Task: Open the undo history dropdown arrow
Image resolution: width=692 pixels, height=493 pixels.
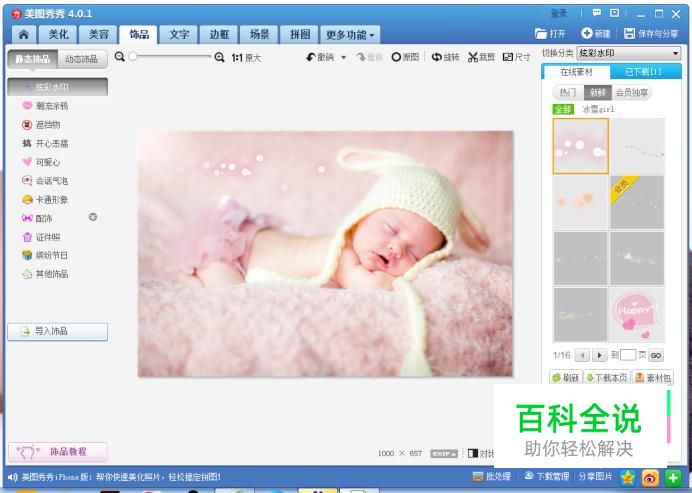Action: [343, 57]
